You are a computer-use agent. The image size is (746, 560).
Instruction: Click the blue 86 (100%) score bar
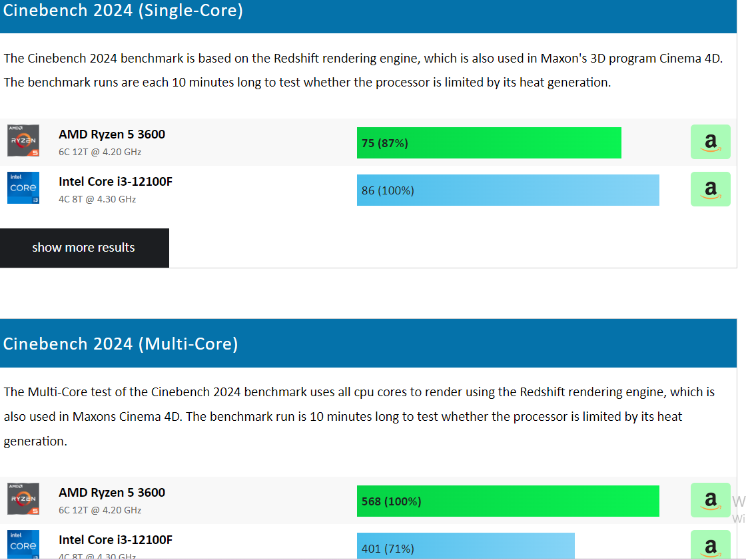pyautogui.click(x=508, y=190)
